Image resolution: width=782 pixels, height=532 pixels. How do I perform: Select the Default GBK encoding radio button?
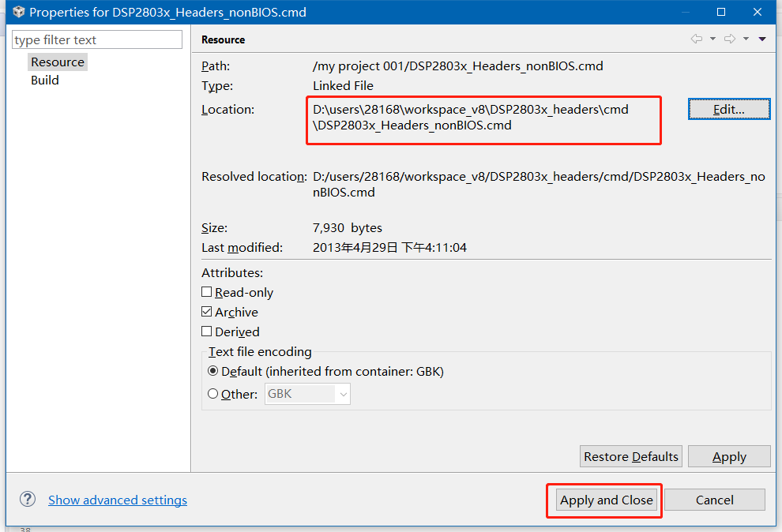[x=212, y=370]
